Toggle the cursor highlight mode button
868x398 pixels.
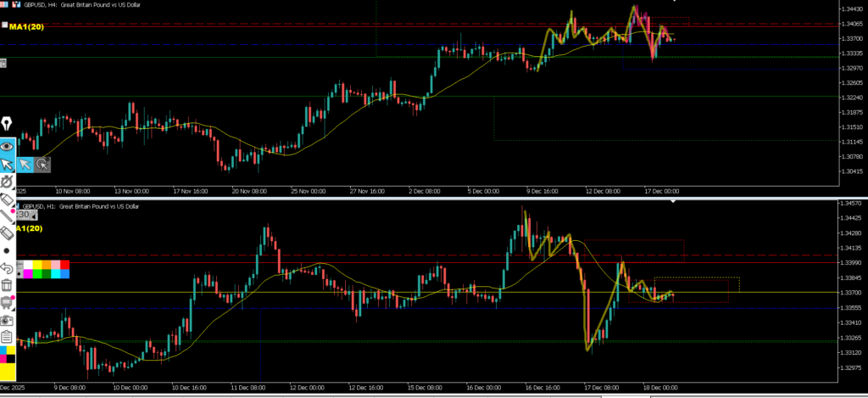tap(42, 164)
